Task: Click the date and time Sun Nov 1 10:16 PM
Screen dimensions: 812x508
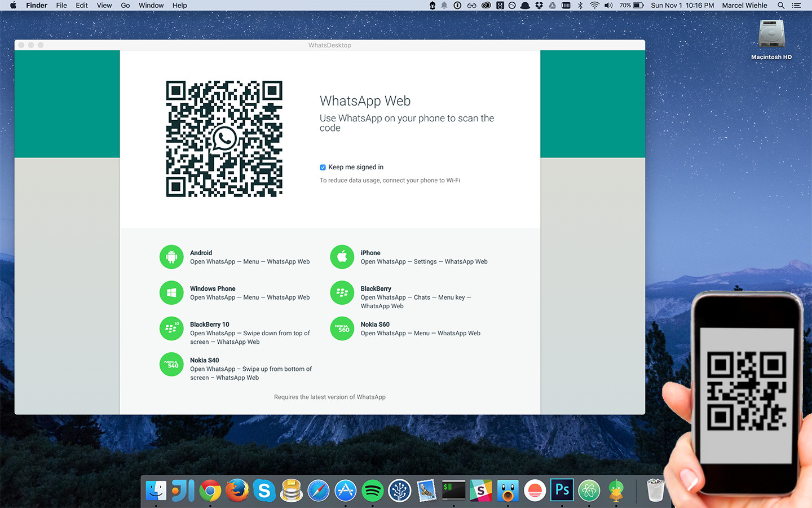Action: (682, 5)
